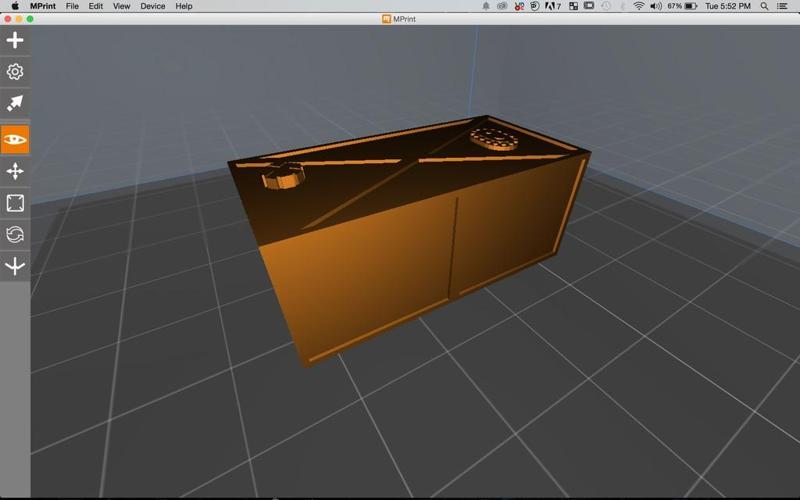The image size is (800, 500).
Task: Open the Edit menu
Action: click(95, 6)
